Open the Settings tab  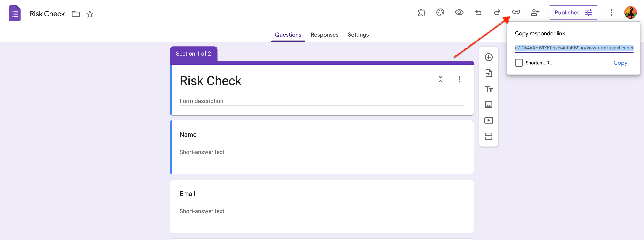click(x=358, y=35)
